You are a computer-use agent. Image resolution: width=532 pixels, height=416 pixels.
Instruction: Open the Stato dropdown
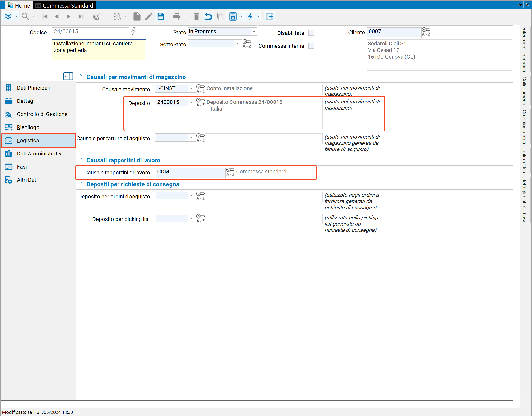(254, 32)
